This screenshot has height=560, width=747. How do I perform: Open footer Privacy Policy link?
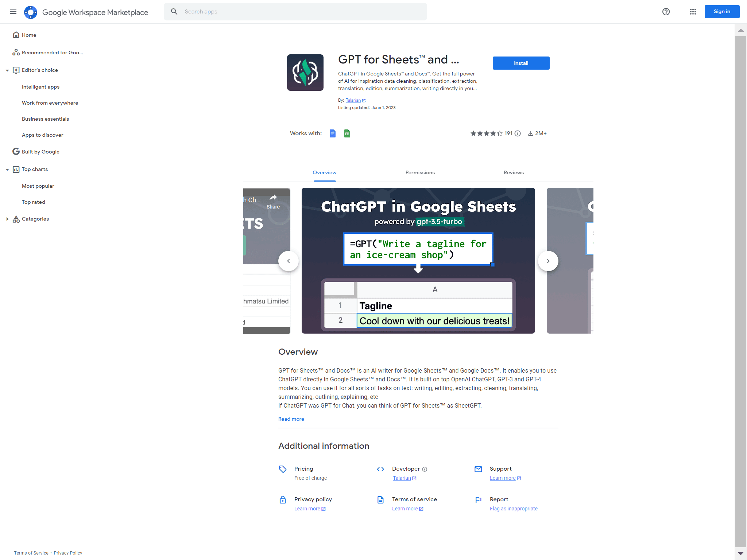pos(68,553)
